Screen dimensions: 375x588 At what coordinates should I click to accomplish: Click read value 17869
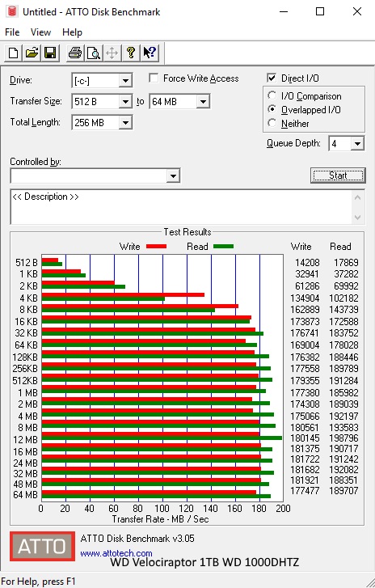pyautogui.click(x=346, y=263)
